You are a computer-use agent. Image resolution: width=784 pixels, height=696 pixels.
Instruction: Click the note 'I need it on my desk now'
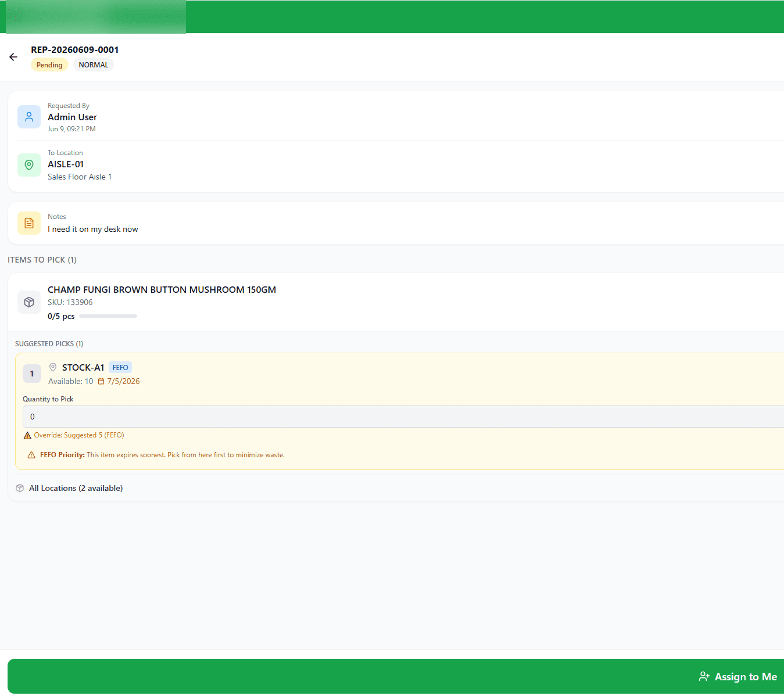click(93, 229)
